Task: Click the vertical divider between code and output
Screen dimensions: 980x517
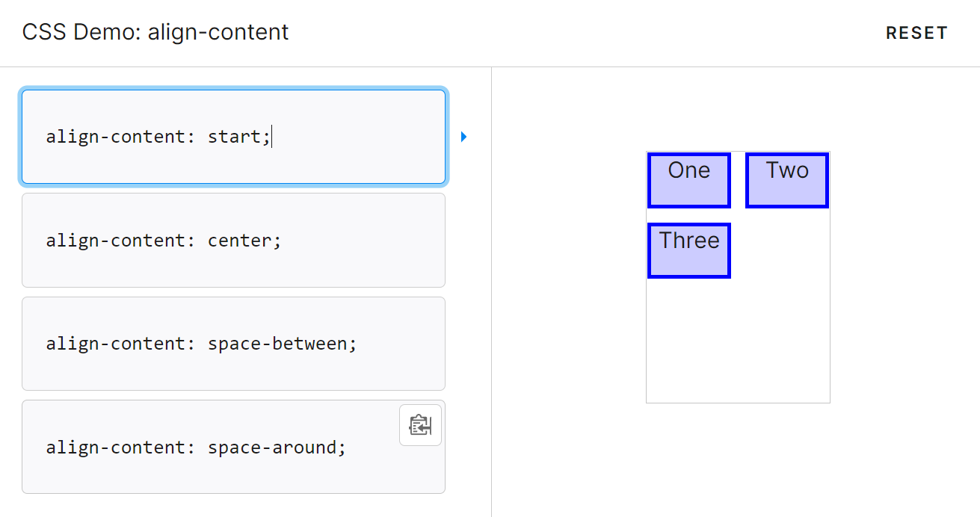Action: click(x=491, y=291)
